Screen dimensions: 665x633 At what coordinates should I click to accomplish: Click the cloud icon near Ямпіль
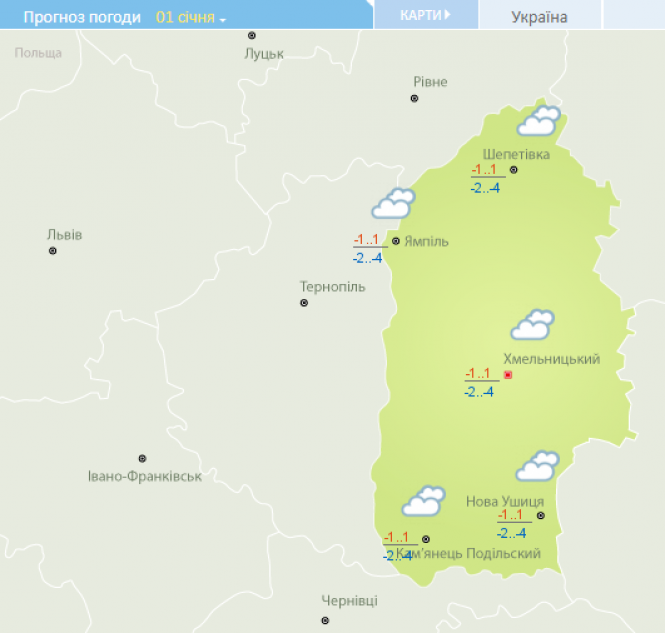pos(393,204)
